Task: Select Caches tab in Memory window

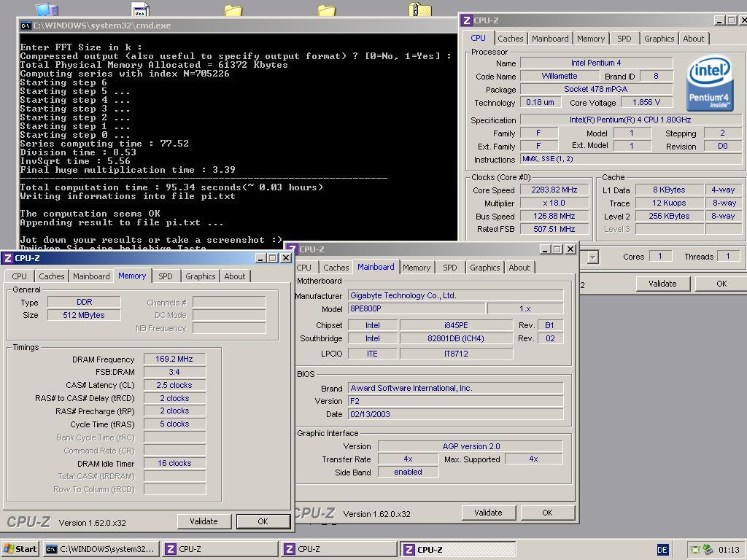Action: [52, 276]
